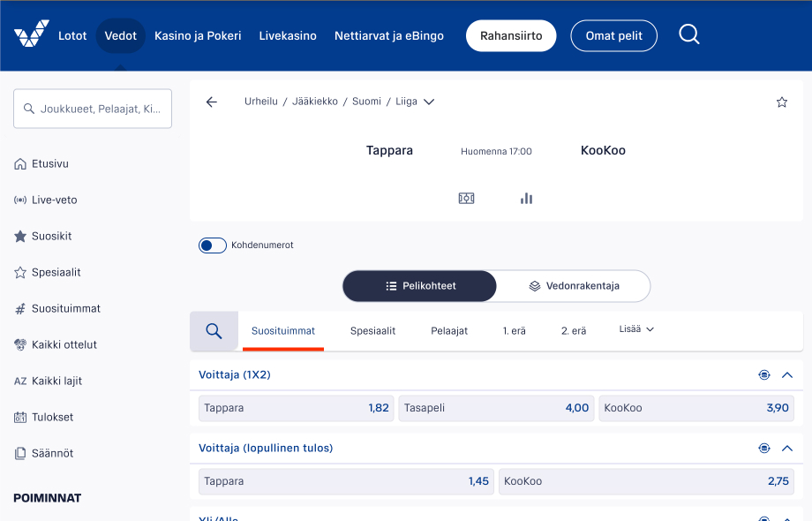Bet on KooKoo final result 2,75
Image resolution: width=812 pixels, height=521 pixels.
tap(646, 481)
